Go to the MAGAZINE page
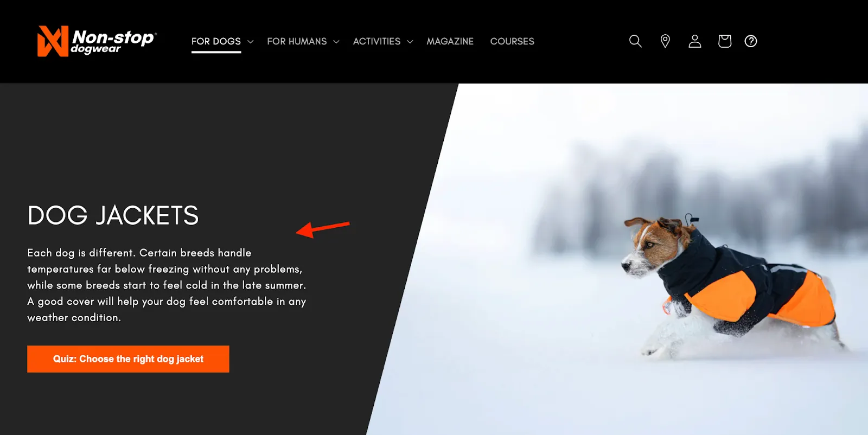Screen dimensions: 868x435 [450, 41]
